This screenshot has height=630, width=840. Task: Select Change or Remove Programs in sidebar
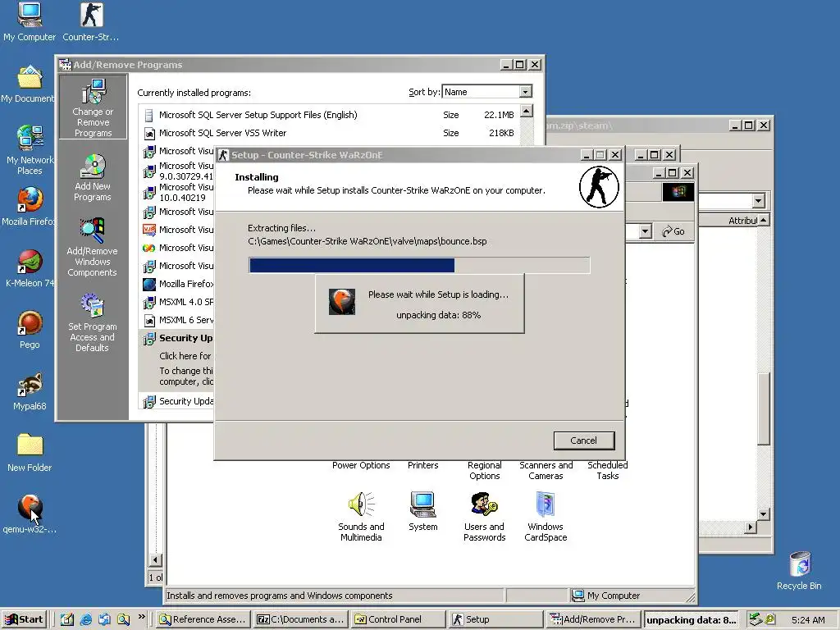[x=93, y=107]
